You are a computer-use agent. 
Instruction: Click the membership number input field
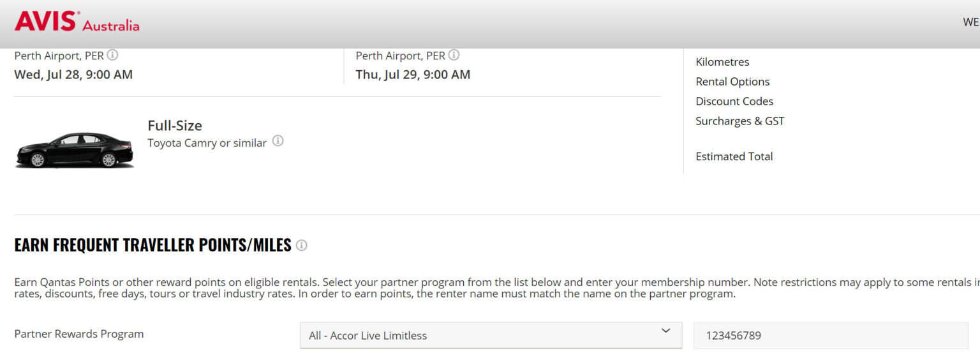click(x=830, y=335)
